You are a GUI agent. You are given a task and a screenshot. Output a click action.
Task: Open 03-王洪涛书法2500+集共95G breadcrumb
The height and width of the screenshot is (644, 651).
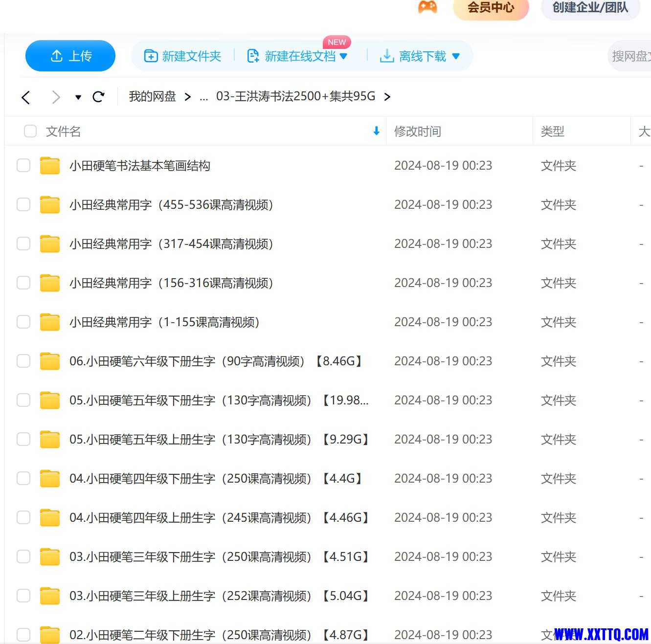(295, 96)
